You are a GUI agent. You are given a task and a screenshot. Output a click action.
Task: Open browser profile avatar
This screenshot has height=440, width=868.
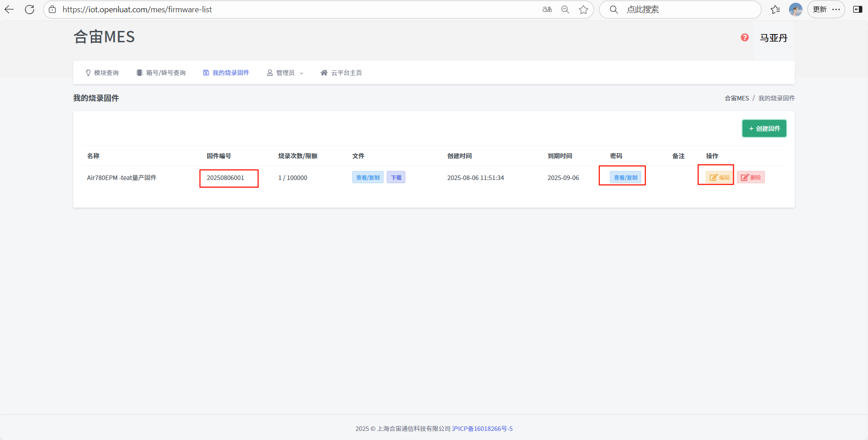click(x=796, y=10)
